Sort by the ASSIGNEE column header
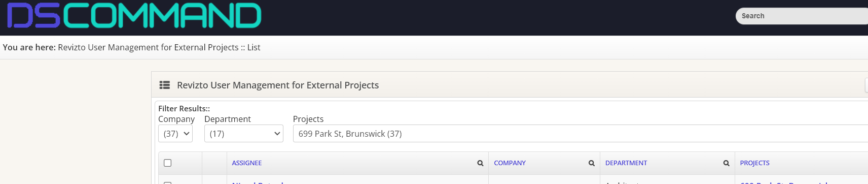Viewport: 868px width, 184px height. (x=247, y=163)
